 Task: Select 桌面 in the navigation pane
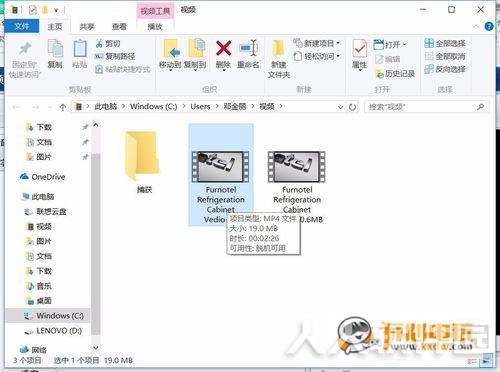click(x=39, y=301)
